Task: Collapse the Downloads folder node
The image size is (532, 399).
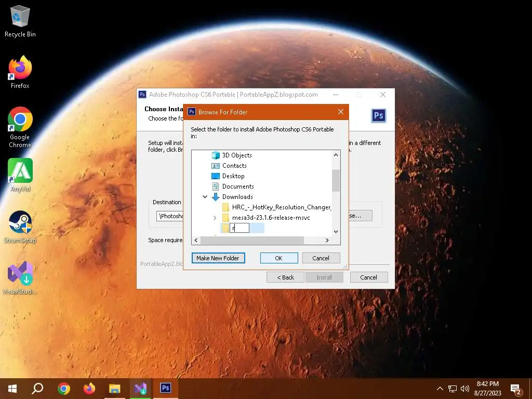Action: click(205, 197)
